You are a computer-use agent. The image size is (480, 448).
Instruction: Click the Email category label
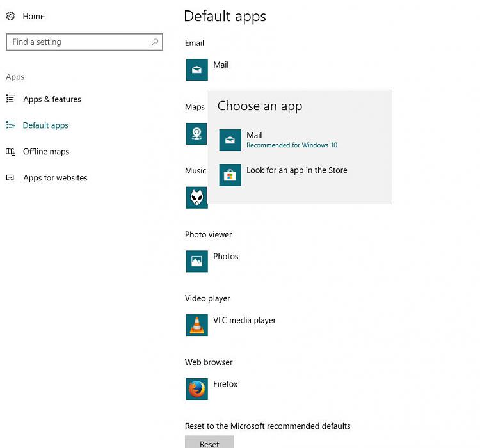click(195, 43)
